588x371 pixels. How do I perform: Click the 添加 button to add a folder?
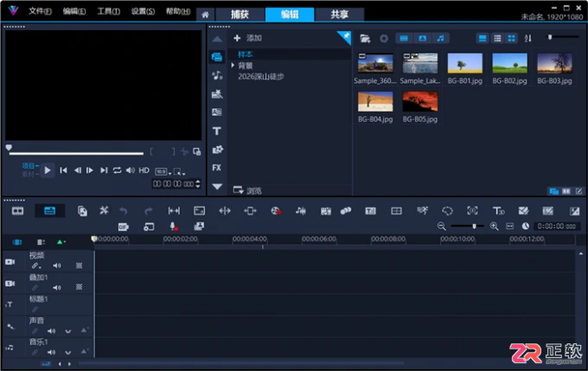point(247,38)
